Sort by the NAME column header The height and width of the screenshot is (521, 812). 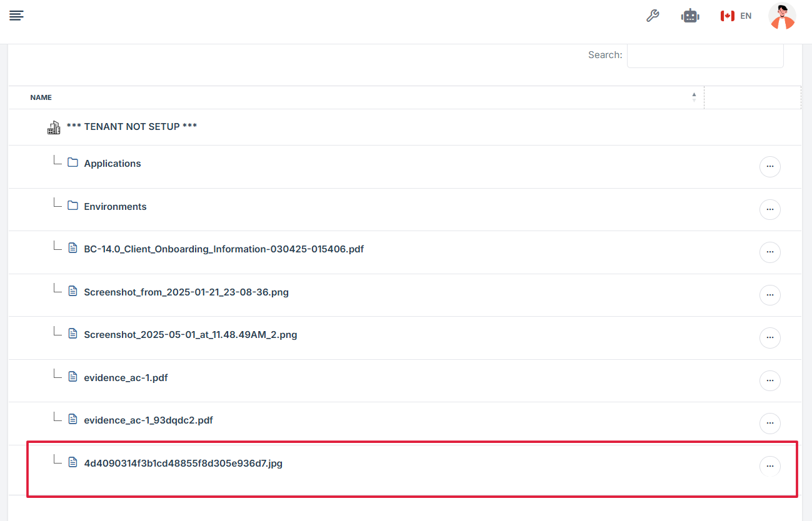[x=41, y=97]
